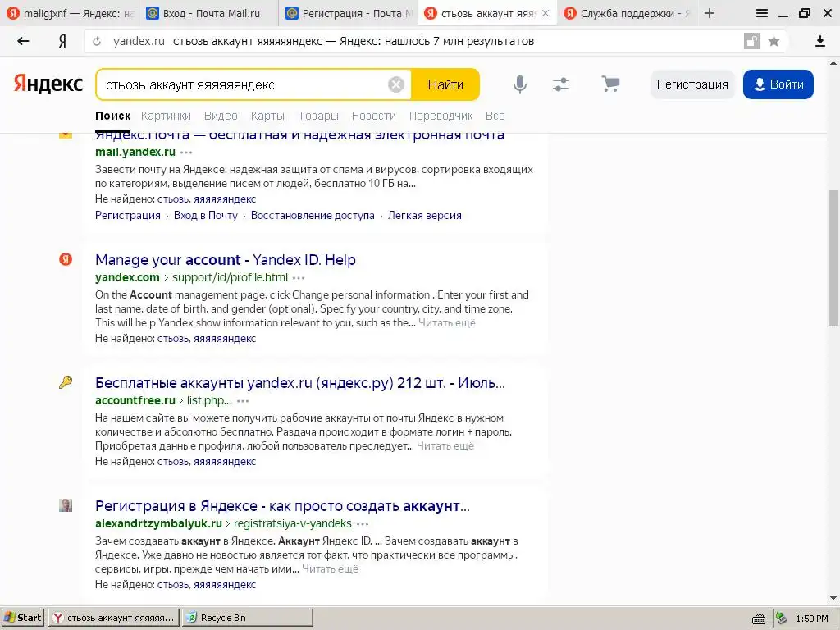Click the keyboard tray icon
Screen dimensions: 840x630
pos(759,619)
